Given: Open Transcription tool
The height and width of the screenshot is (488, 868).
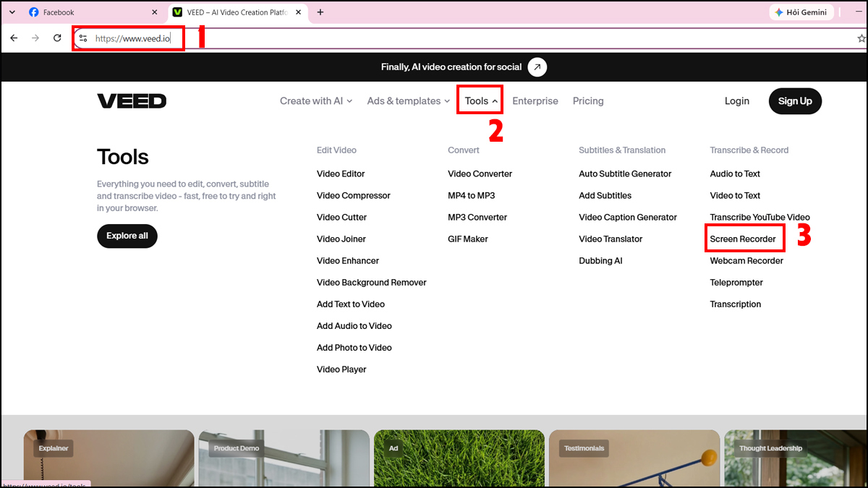Looking at the screenshot, I should click(736, 304).
